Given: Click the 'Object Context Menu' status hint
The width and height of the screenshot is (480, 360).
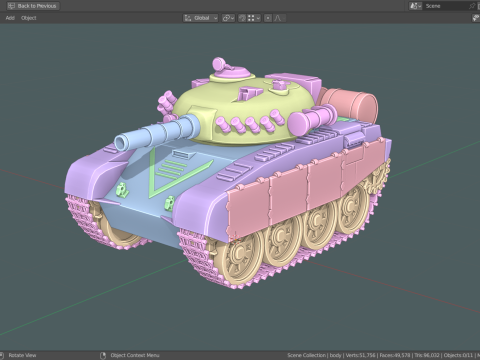Looking at the screenshot, I should point(135,355).
